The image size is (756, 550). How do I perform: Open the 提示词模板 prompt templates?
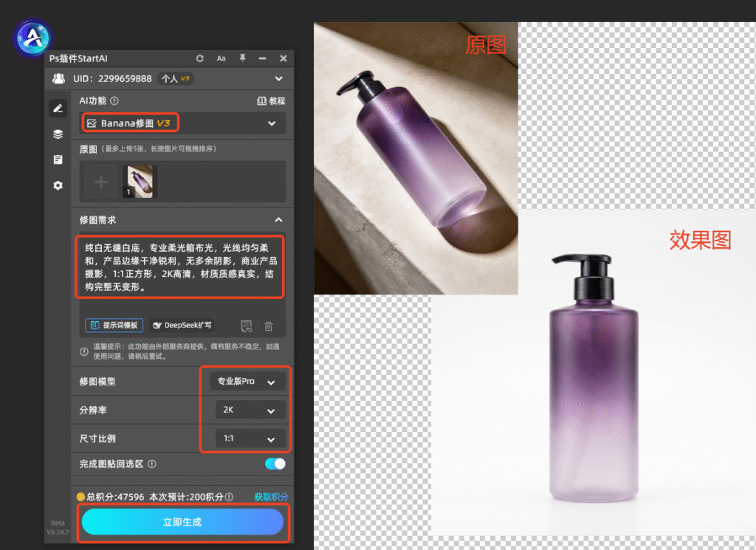(x=114, y=326)
